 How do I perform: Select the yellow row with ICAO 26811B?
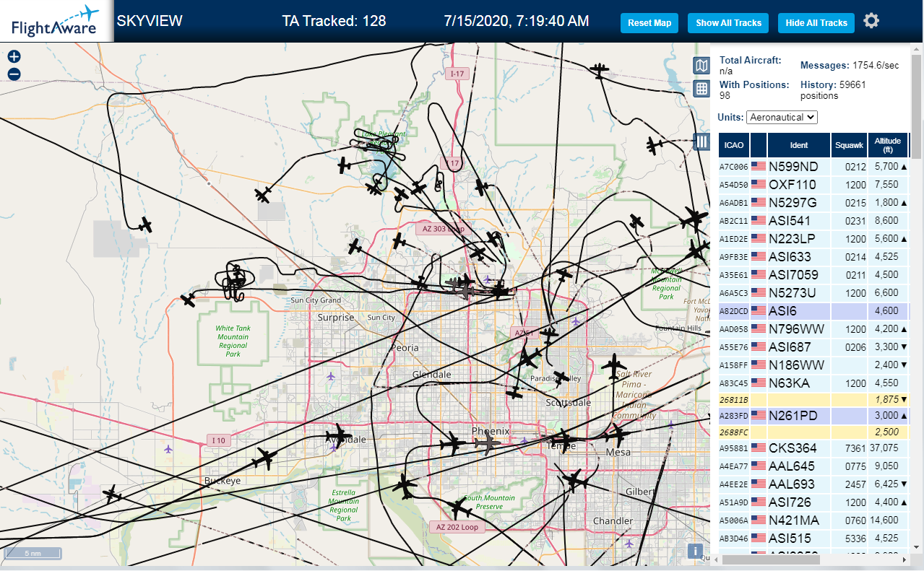pos(814,399)
